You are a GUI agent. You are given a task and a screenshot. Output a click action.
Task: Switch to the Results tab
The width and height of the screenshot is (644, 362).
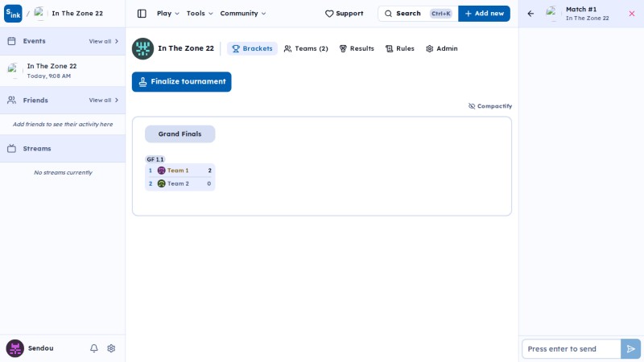[x=357, y=48]
